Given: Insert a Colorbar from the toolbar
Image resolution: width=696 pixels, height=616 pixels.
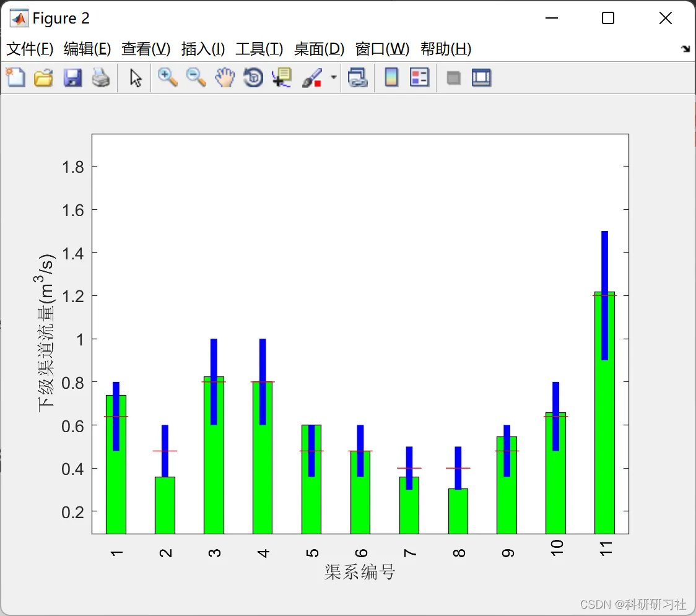Looking at the screenshot, I should (x=391, y=77).
